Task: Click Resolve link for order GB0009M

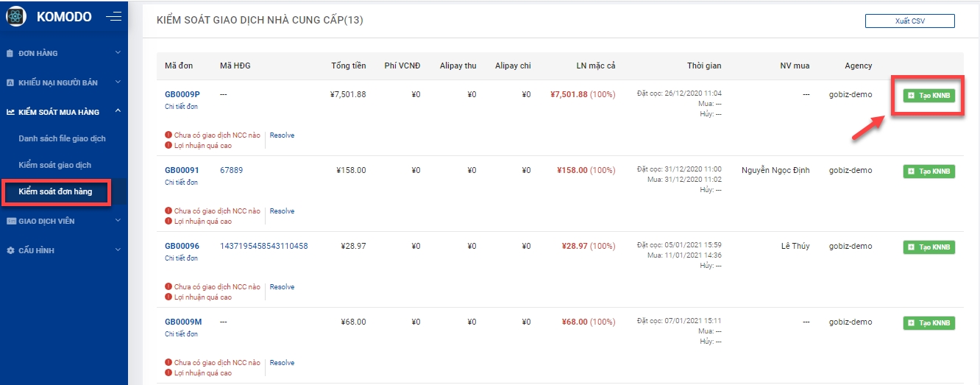Action: coord(282,363)
